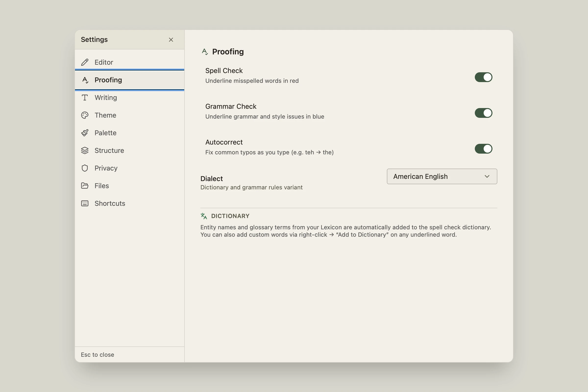Open the American English dialect dropdown
The image size is (588, 392).
click(442, 176)
